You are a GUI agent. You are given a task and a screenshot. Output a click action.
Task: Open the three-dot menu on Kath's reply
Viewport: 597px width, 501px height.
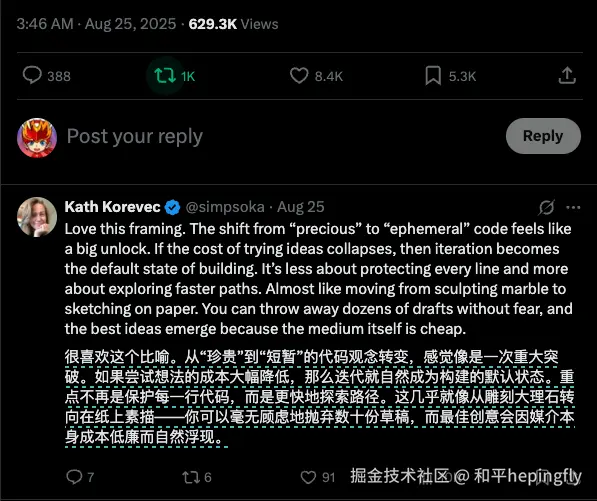coord(573,207)
